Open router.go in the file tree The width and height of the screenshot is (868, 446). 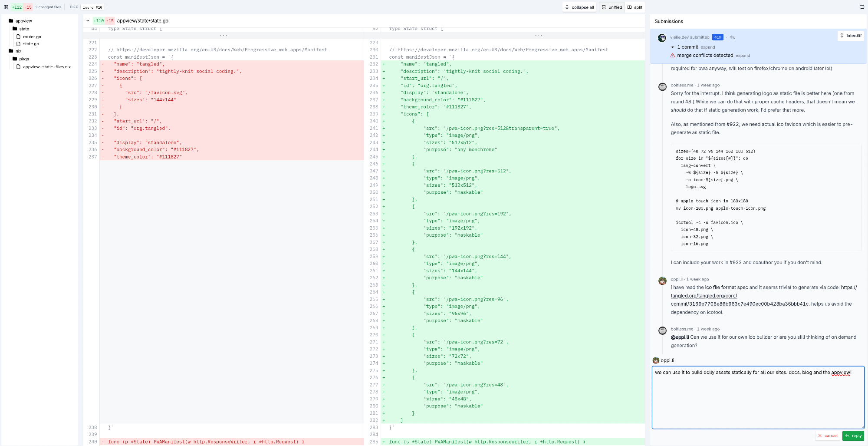pyautogui.click(x=32, y=37)
